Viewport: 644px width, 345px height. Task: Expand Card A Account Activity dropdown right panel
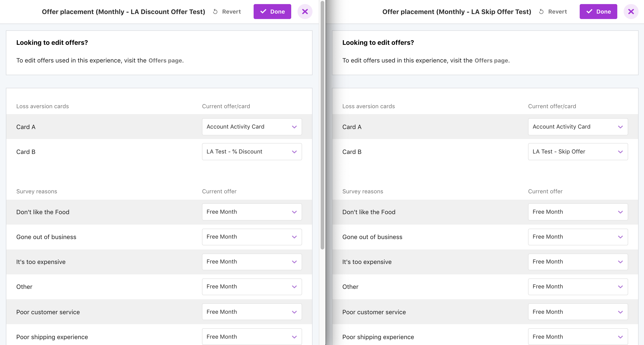pos(578,127)
